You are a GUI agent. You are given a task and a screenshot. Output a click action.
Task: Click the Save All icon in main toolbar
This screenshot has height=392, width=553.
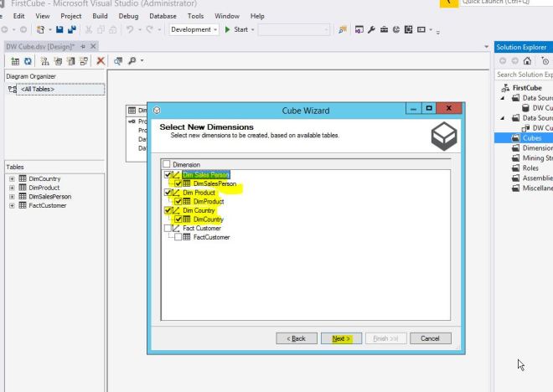(x=72, y=30)
